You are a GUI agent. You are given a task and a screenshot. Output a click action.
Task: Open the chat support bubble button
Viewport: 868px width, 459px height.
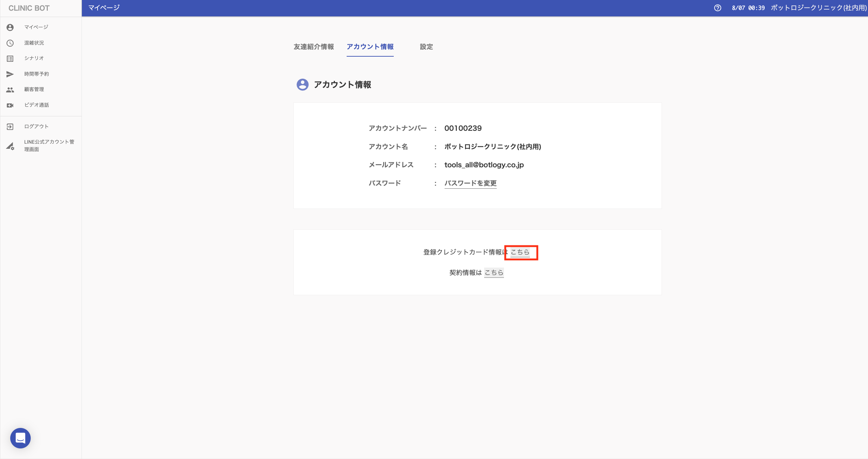pos(20,438)
